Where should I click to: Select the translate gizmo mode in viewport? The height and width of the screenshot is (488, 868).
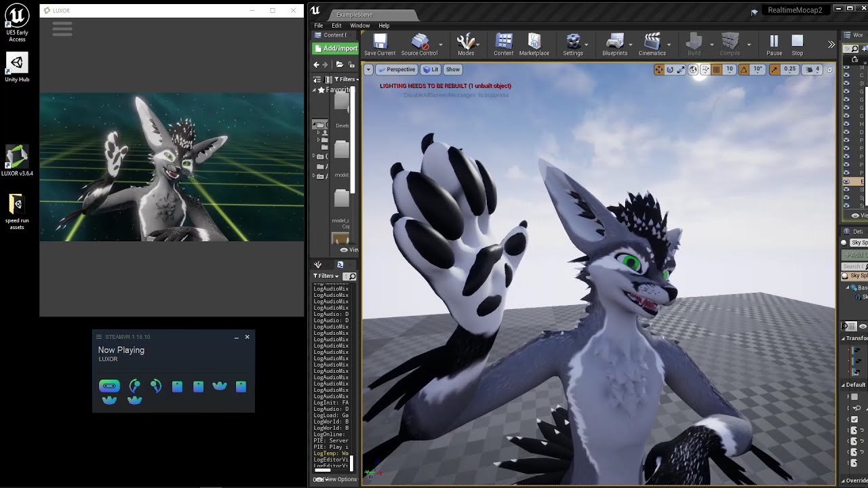658,69
